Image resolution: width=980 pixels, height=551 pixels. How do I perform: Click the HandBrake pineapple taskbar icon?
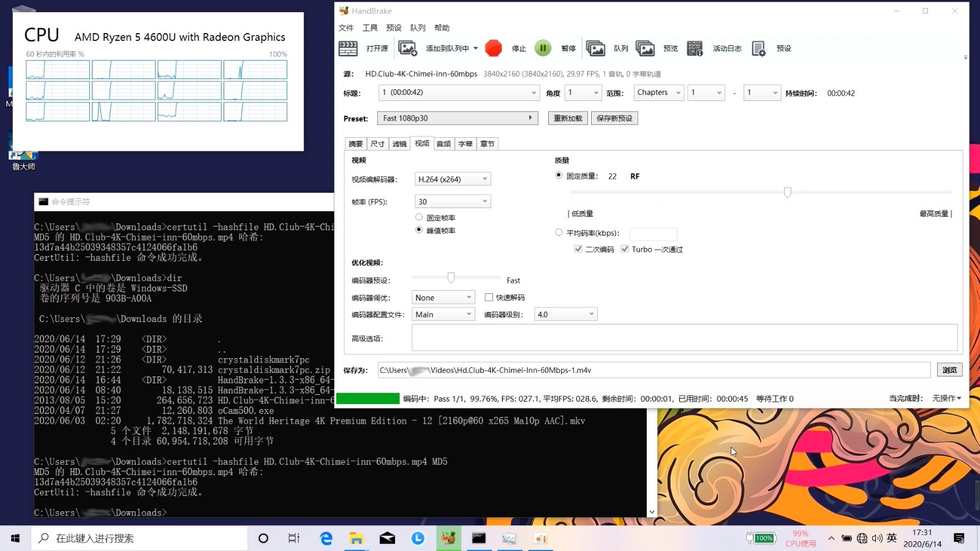(x=448, y=538)
